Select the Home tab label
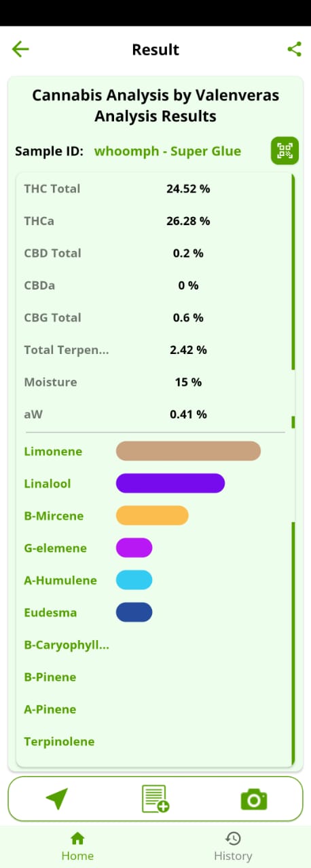 [x=77, y=856]
